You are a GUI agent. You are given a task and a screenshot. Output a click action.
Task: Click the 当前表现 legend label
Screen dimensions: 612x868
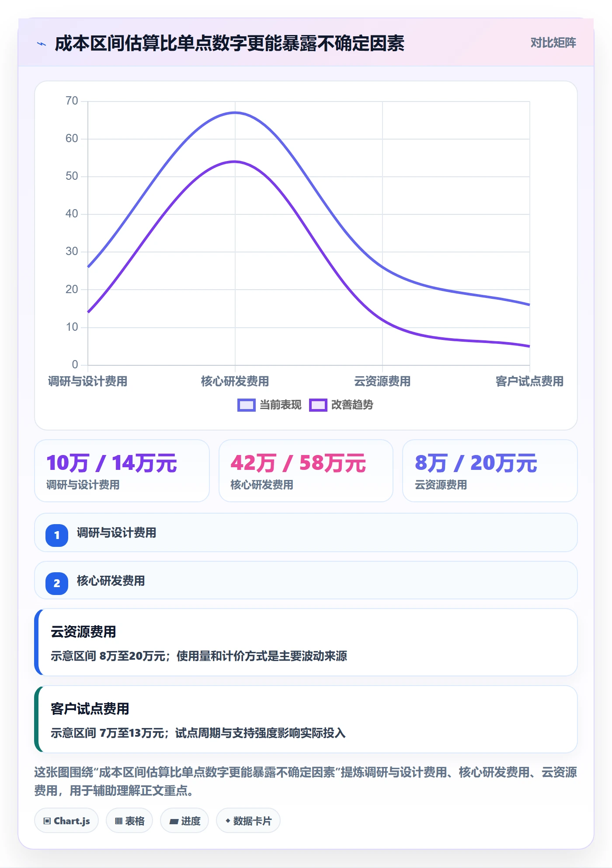[x=280, y=405]
